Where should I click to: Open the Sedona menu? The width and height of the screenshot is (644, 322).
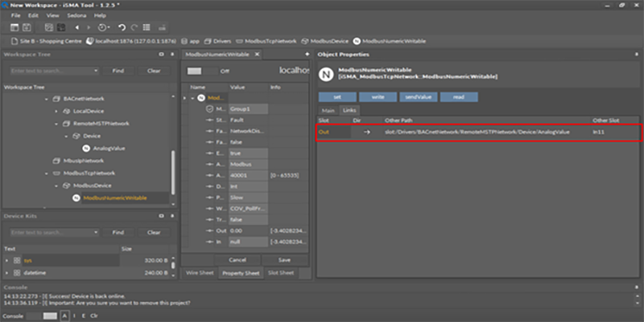[76, 15]
